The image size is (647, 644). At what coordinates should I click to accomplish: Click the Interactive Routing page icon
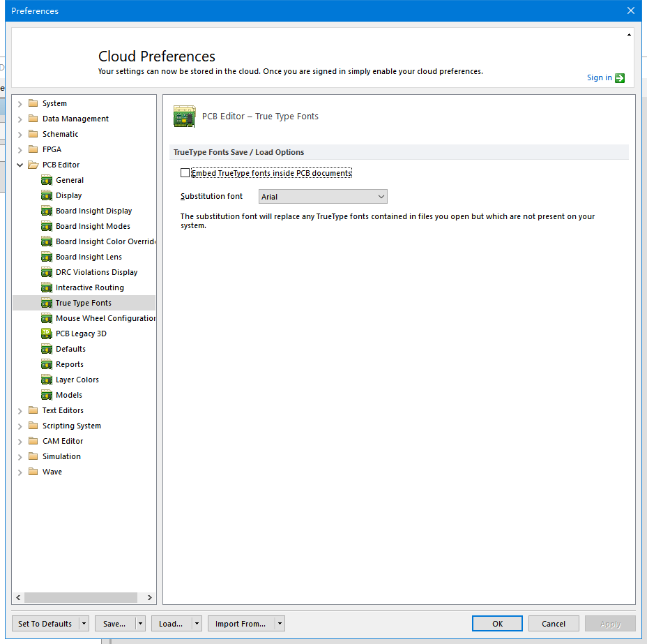47,287
